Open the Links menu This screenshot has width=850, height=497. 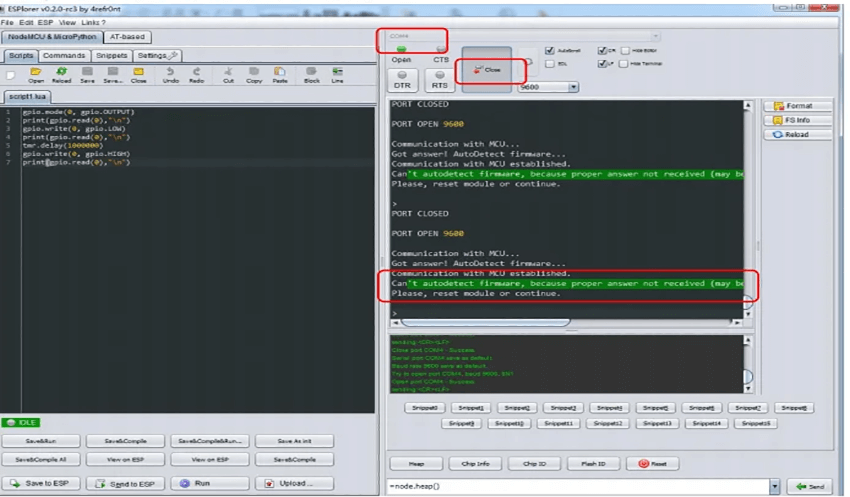tap(91, 22)
